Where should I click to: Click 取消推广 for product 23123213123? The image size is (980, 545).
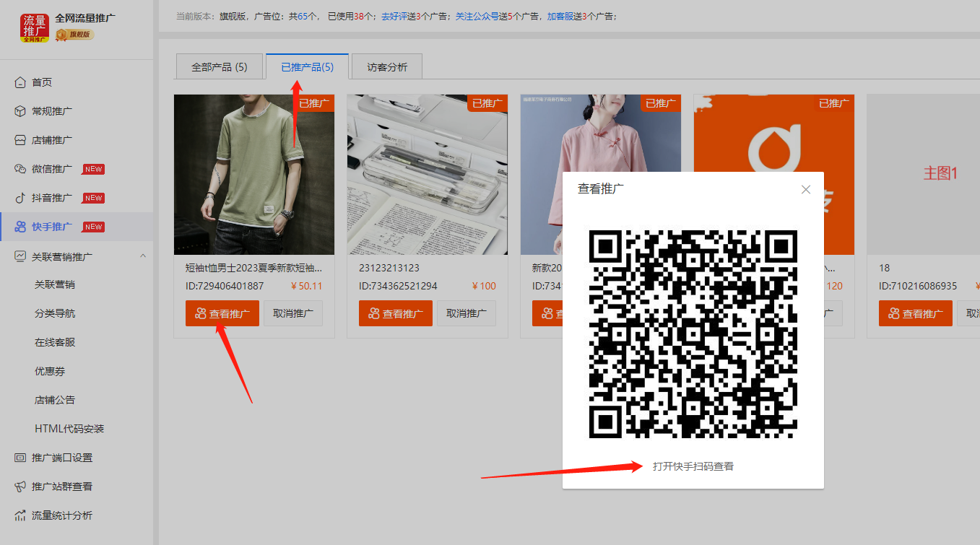coord(467,313)
